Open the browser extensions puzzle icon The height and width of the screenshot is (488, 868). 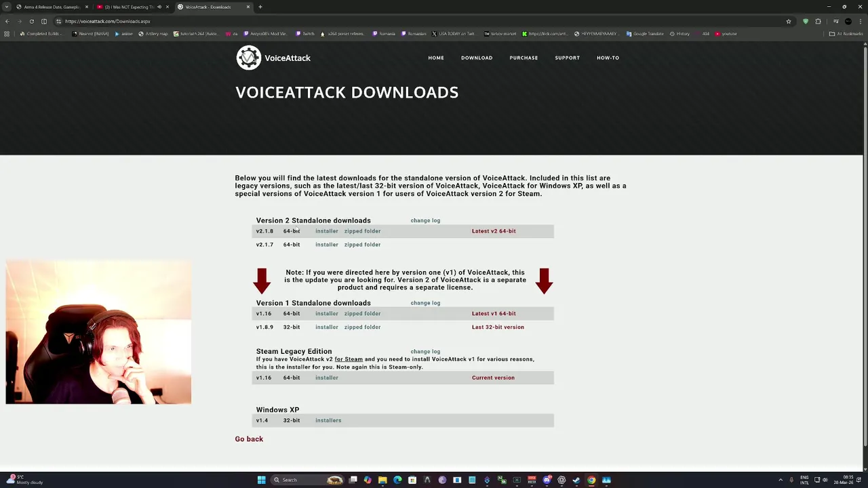coord(818,21)
